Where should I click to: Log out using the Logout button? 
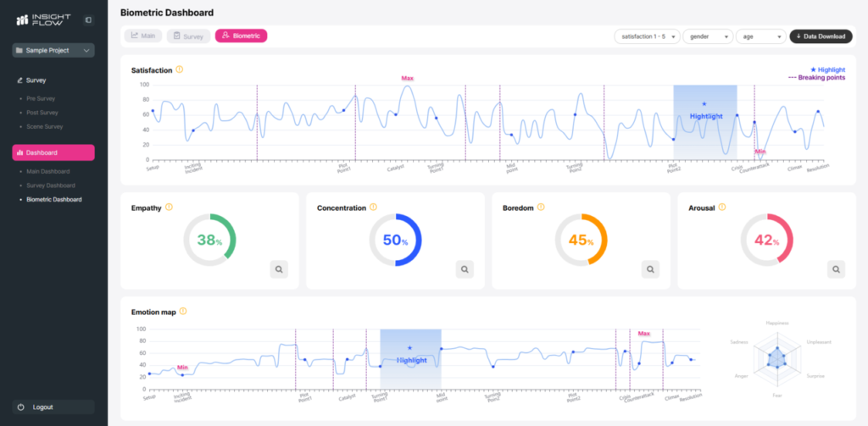(53, 407)
